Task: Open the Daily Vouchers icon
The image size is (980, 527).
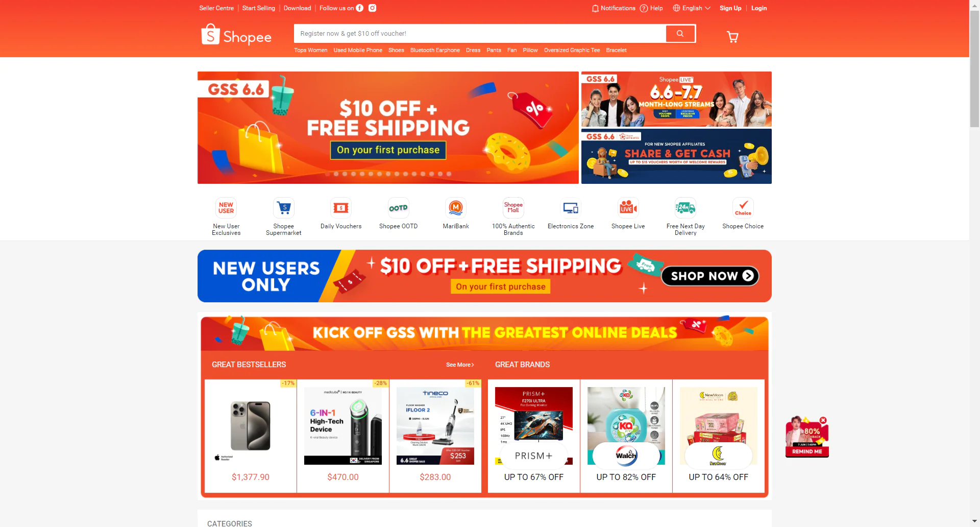Action: (341, 208)
